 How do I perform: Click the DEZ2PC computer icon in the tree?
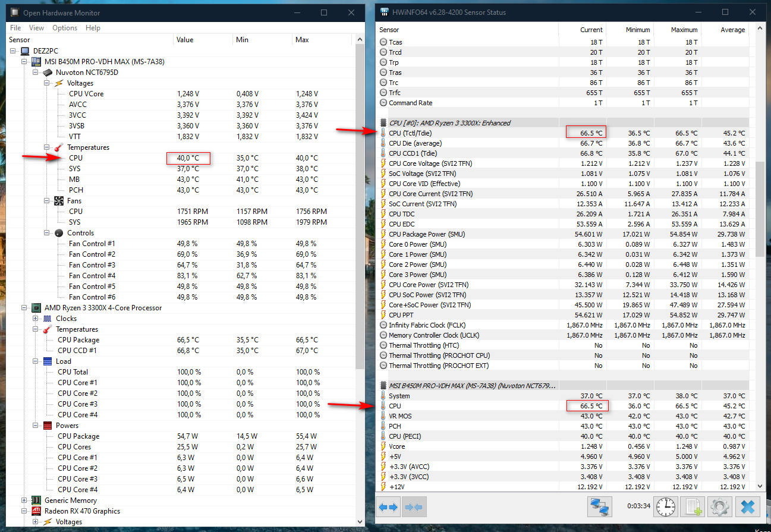25,51
